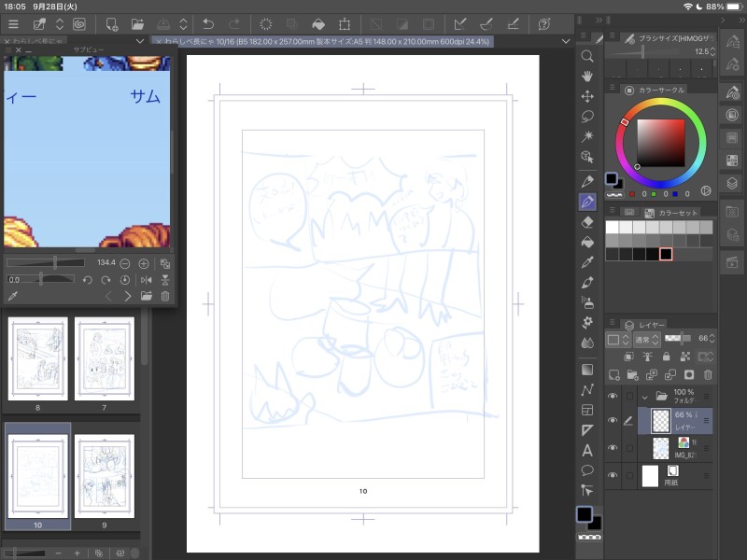
Task: Select the Eraser tool
Action: click(587, 222)
